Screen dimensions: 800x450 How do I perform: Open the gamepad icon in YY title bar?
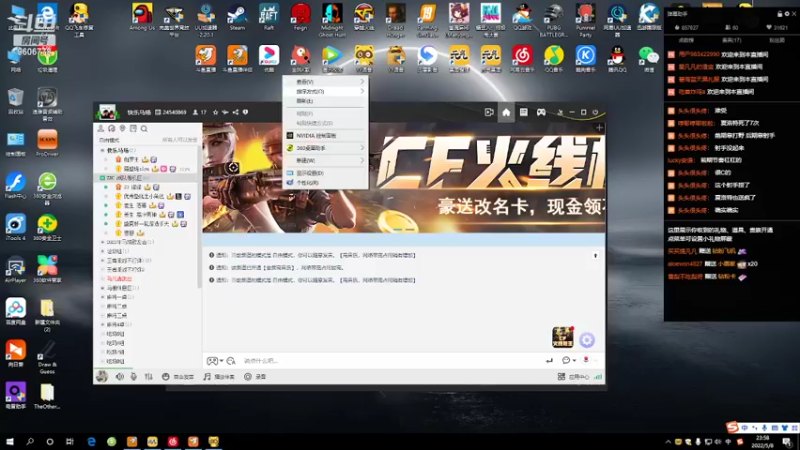point(541,112)
